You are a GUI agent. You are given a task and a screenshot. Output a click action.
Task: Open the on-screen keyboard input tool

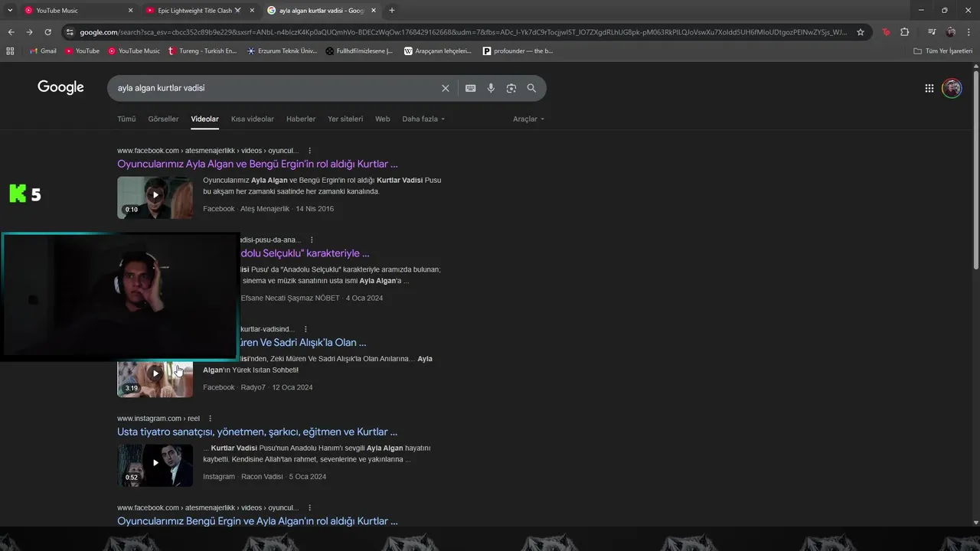[471, 88]
